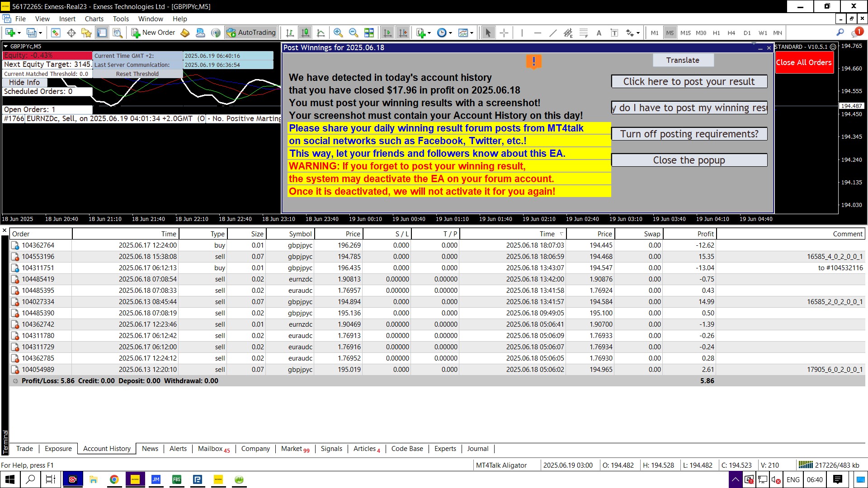Screen dimensions: 868x488
Task: Switch to the Journal tab
Action: pyautogui.click(x=477, y=449)
